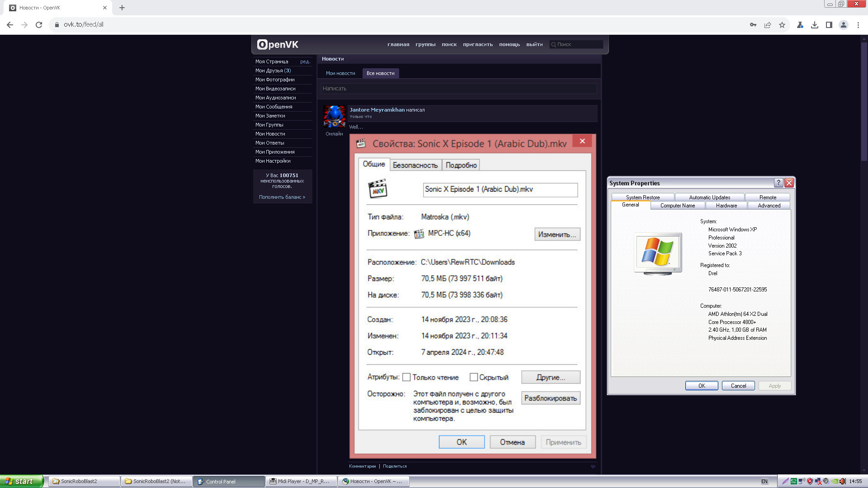Open Chrome three-dot menu

pos(858,25)
